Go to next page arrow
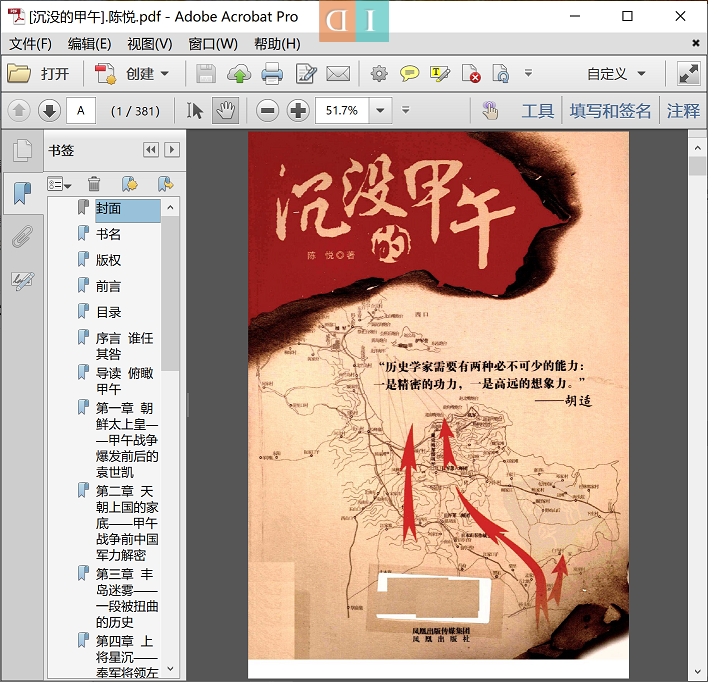 pos(49,111)
